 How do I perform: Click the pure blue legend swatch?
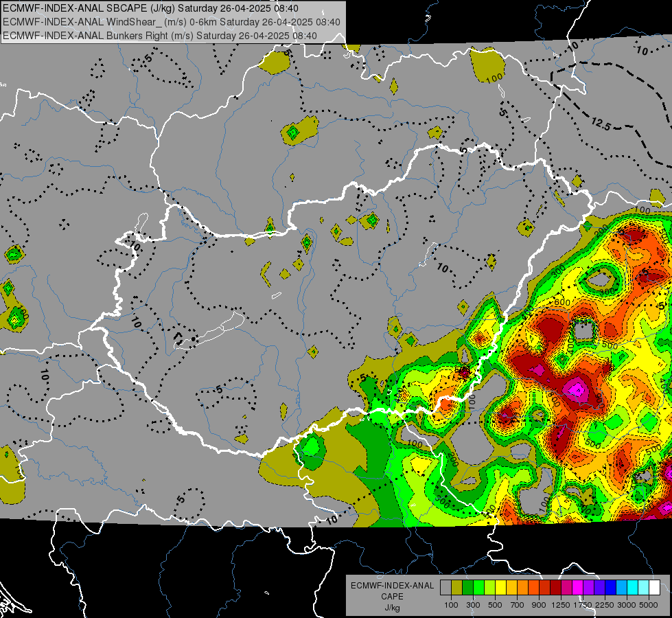[611, 588]
